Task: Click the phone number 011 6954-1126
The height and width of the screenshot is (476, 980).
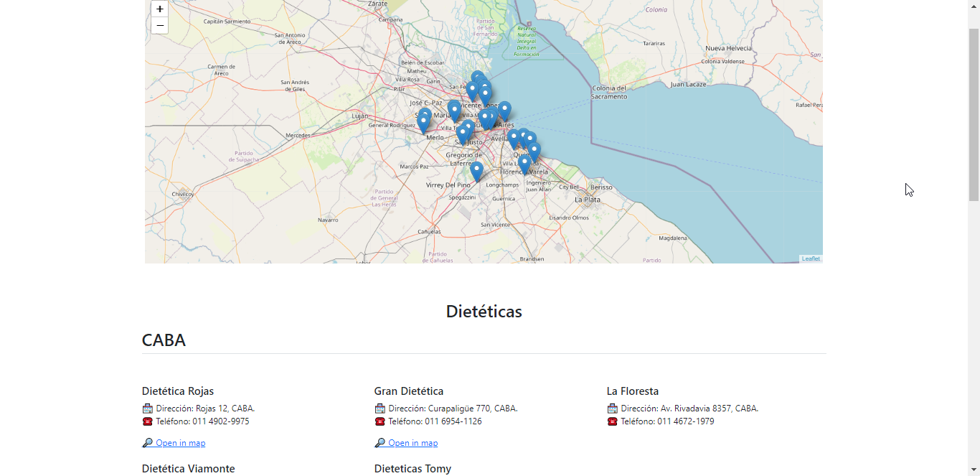Action: click(x=453, y=421)
